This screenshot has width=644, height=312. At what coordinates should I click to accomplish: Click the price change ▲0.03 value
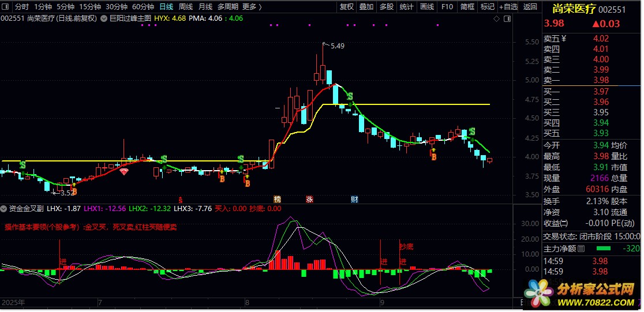(606, 24)
